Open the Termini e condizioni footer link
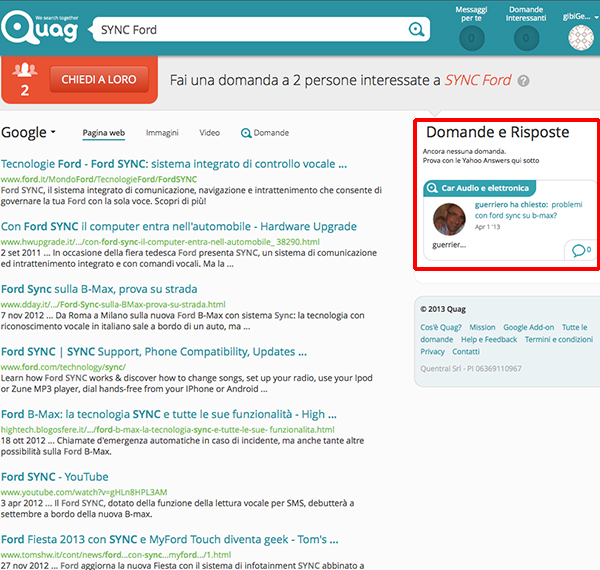The height and width of the screenshot is (570, 600). [x=559, y=340]
